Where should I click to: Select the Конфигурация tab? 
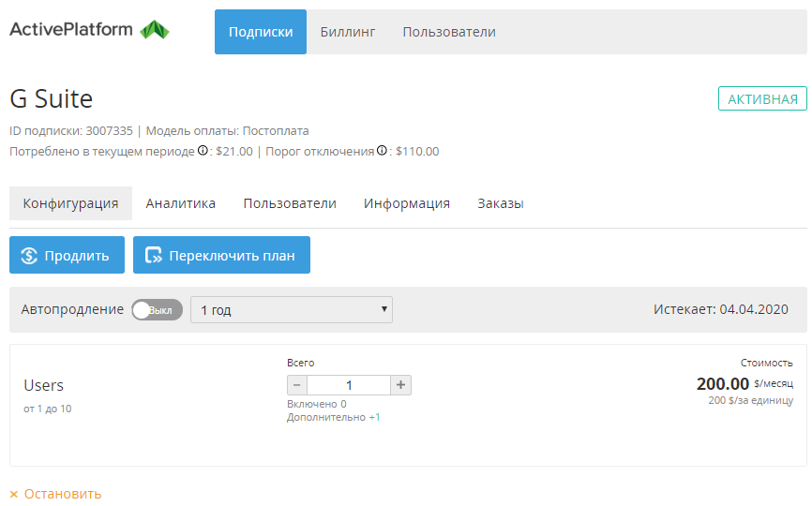tap(70, 203)
